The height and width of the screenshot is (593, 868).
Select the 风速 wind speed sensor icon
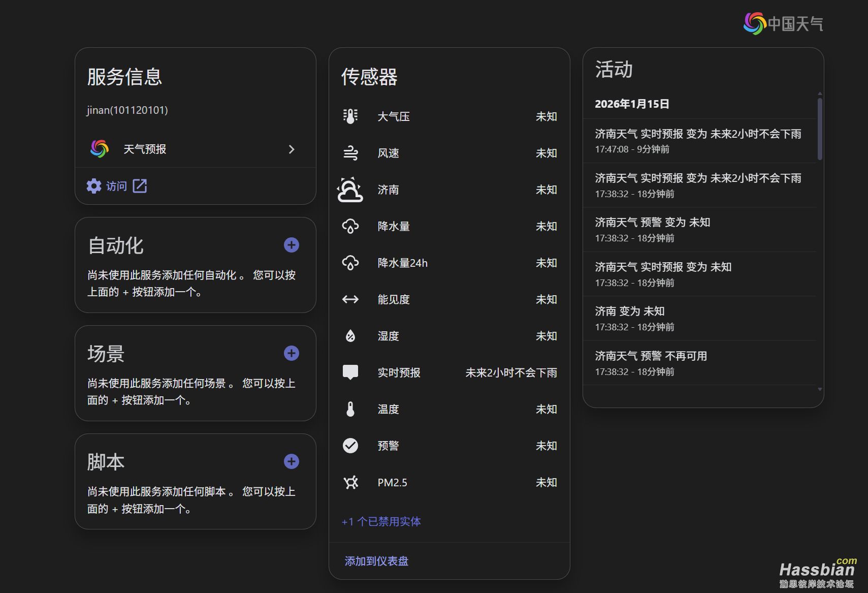350,153
